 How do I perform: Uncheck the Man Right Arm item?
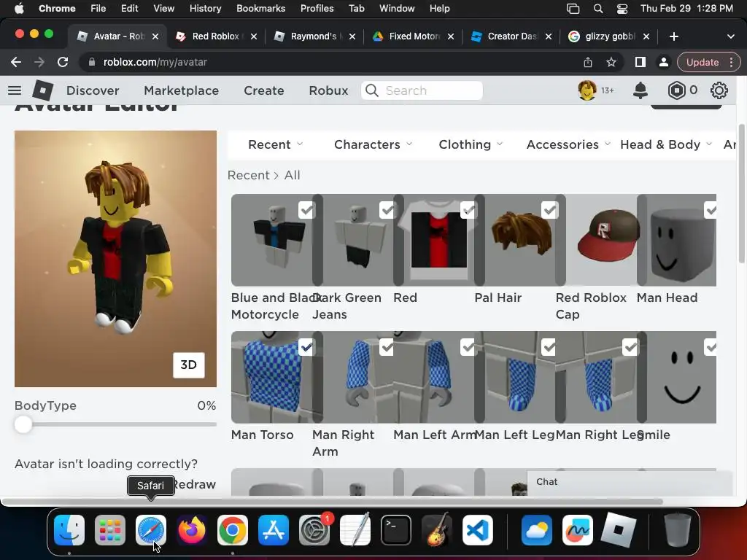pos(387,347)
